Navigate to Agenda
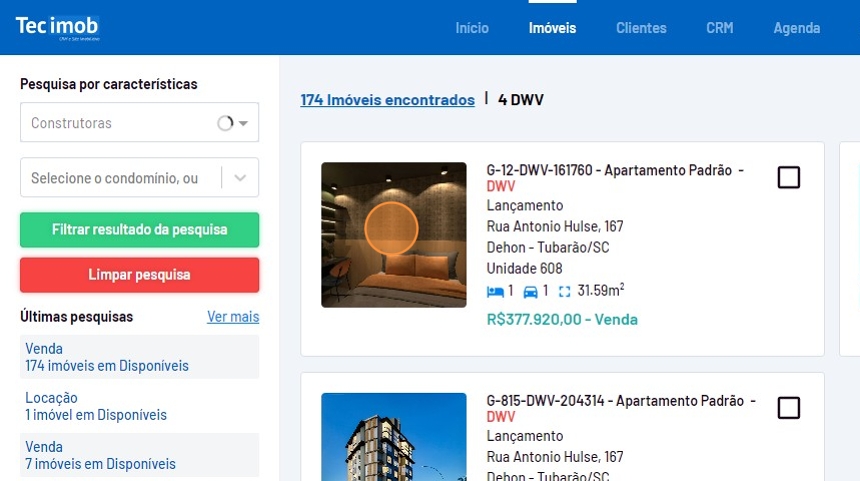The image size is (860, 481). pyautogui.click(x=796, y=28)
